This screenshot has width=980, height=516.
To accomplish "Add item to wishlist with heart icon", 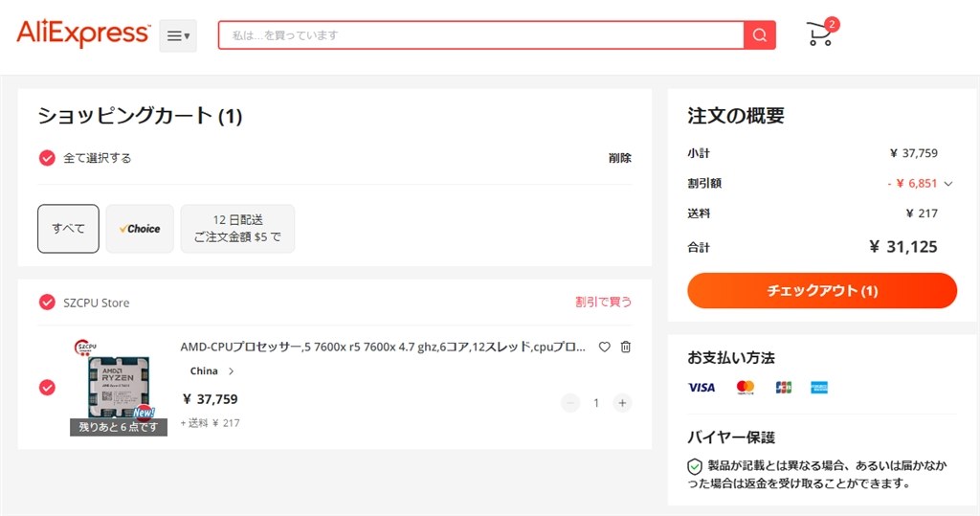I will pyautogui.click(x=605, y=347).
